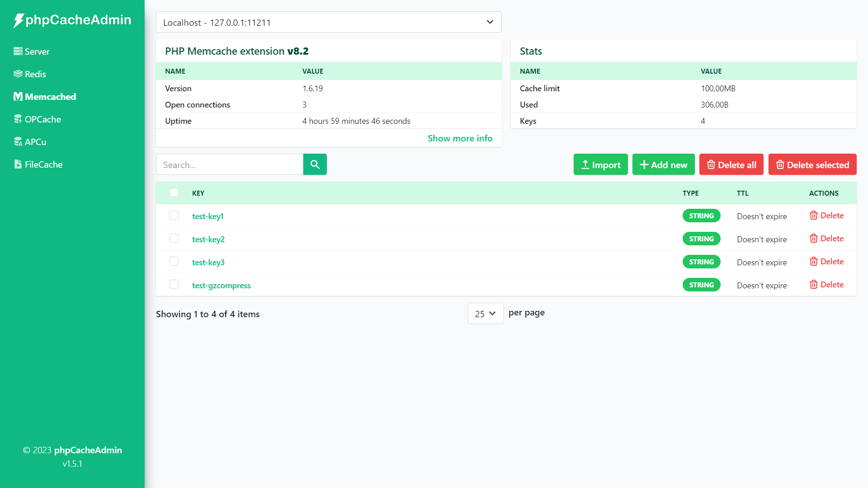This screenshot has width=868, height=488.
Task: Click the Redis stack icon
Action: pos(18,74)
